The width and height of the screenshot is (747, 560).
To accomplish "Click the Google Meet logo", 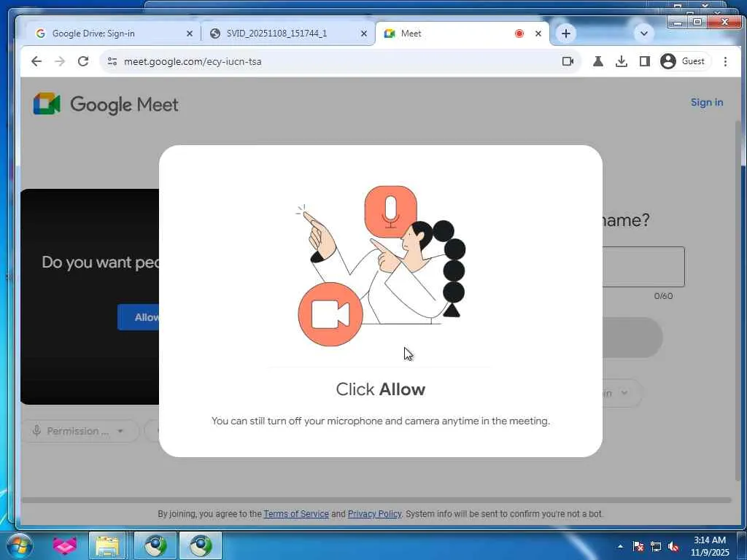I will click(106, 104).
